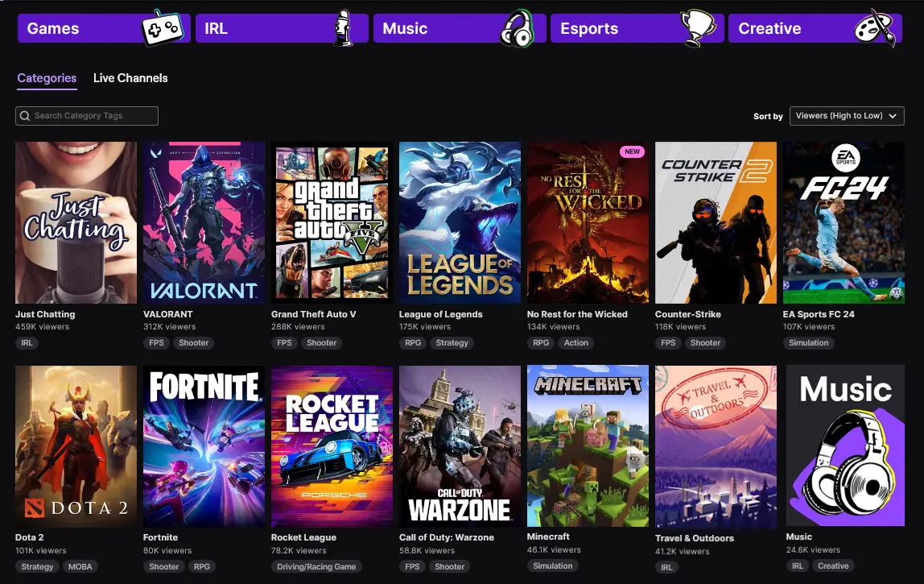The height and width of the screenshot is (584, 924).
Task: Click the Travel & Outdoors cover art
Action: (716, 445)
